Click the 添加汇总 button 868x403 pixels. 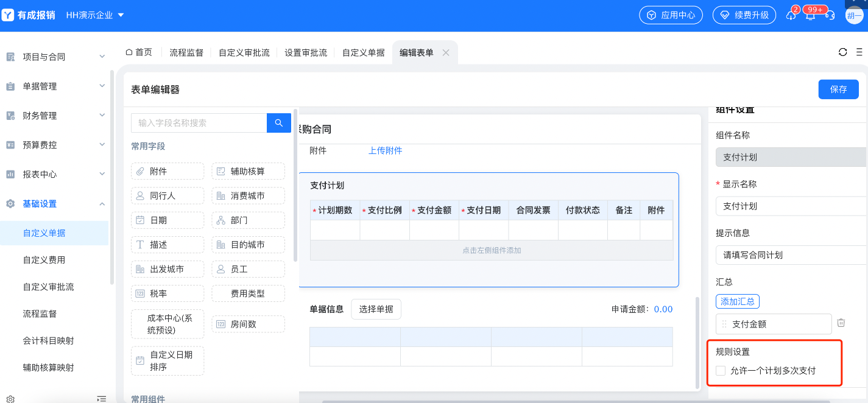point(737,301)
